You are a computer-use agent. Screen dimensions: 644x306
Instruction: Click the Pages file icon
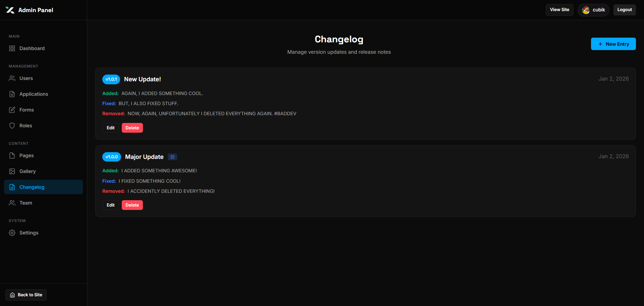(x=12, y=156)
